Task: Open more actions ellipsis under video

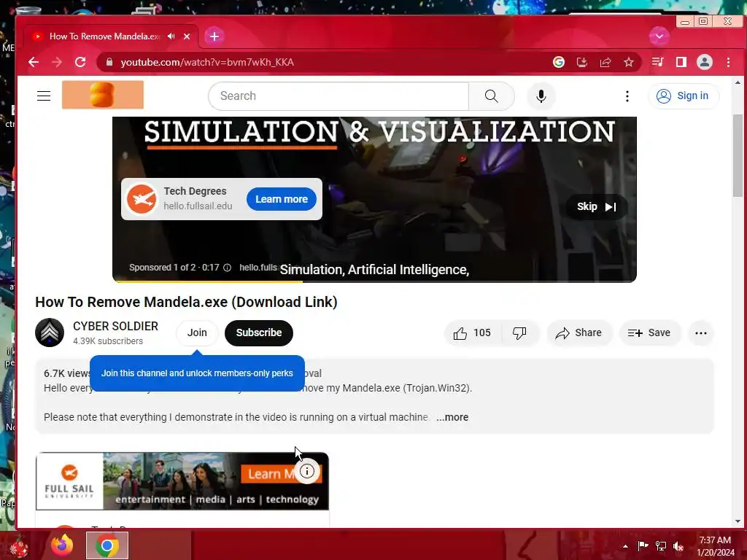Action: (x=701, y=333)
